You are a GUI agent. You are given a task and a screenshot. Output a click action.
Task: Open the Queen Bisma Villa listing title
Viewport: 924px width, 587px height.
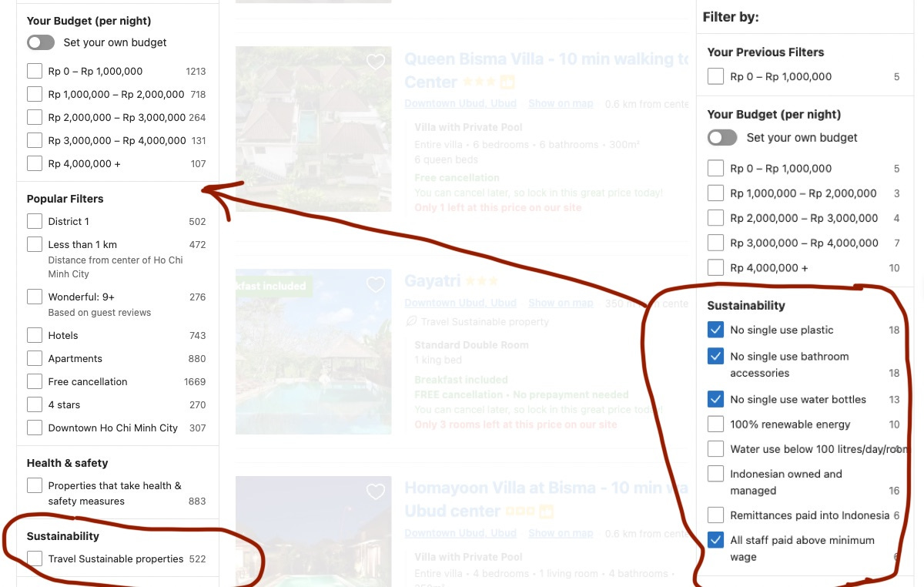(546, 69)
